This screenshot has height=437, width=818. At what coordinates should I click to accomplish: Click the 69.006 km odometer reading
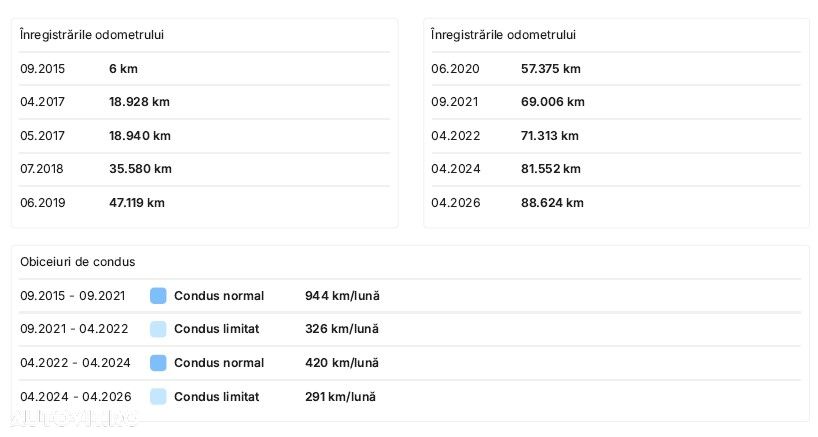point(552,102)
